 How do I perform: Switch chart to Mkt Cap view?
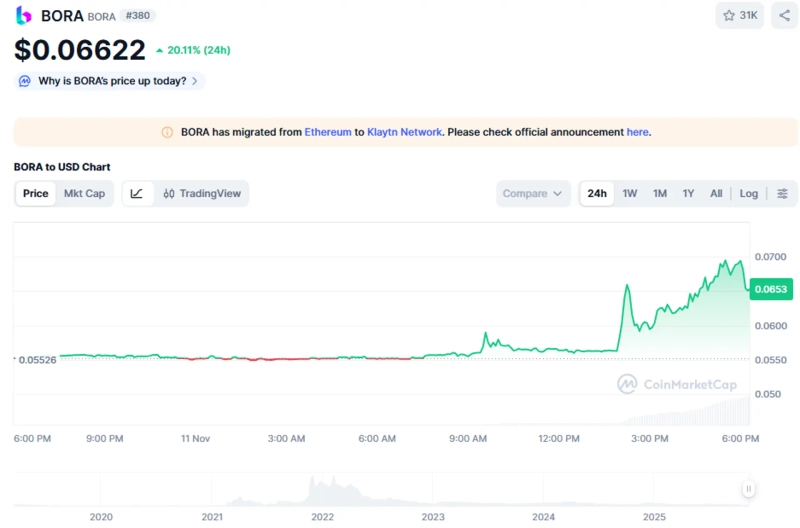point(84,193)
